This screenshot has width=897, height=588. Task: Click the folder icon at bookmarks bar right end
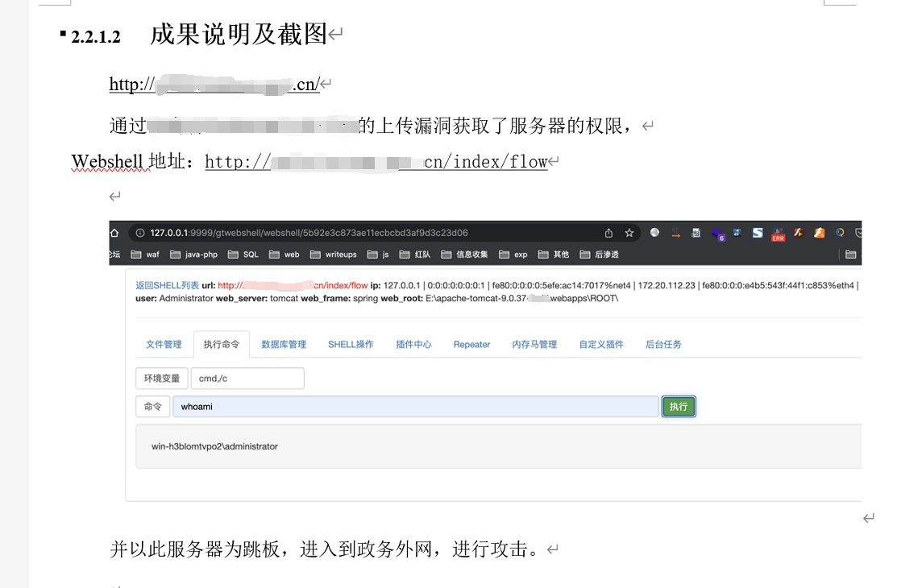pyautogui.click(x=851, y=255)
